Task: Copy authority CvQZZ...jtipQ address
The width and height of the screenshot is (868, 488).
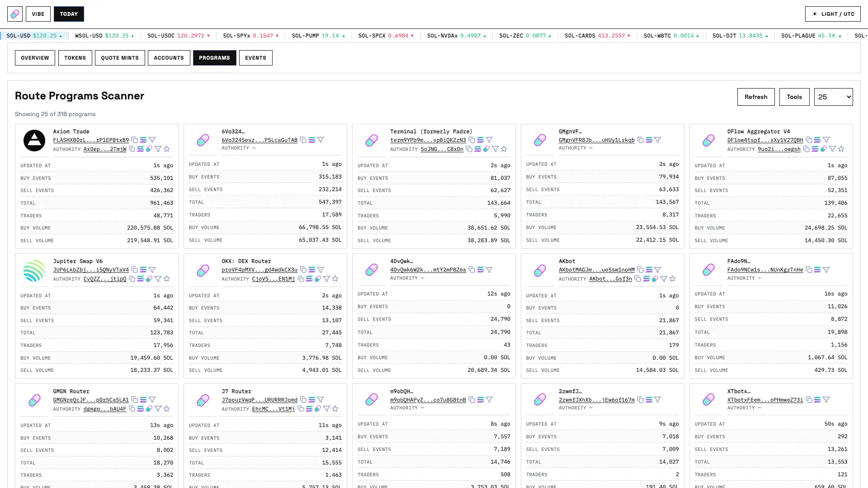Action: (132, 279)
